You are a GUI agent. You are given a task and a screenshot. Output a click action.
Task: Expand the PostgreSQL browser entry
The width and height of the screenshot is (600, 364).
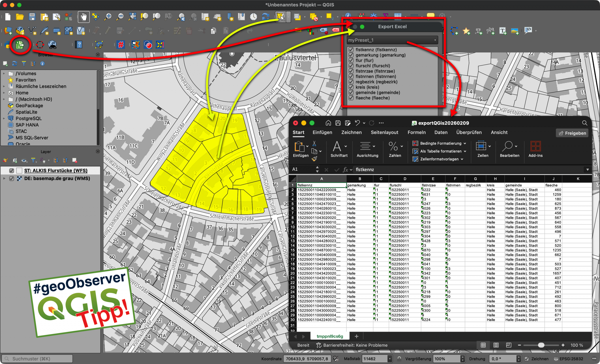click(x=4, y=119)
